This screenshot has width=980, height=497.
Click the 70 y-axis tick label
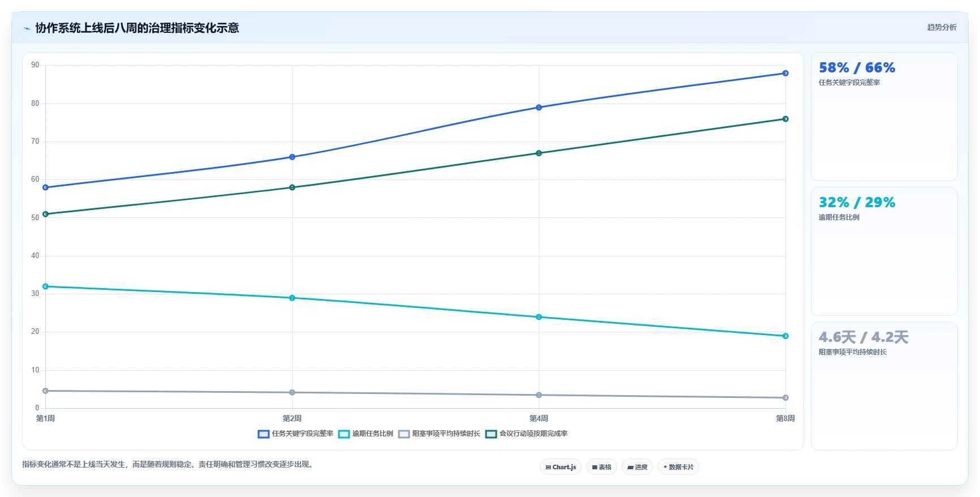coord(35,142)
